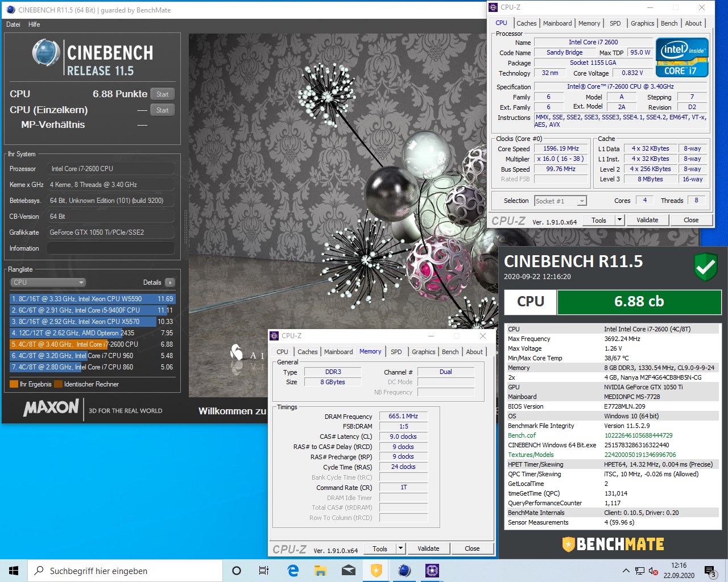Open Socket #1 selection dropdown
Image resolution: width=728 pixels, height=582 pixels.
[x=560, y=201]
